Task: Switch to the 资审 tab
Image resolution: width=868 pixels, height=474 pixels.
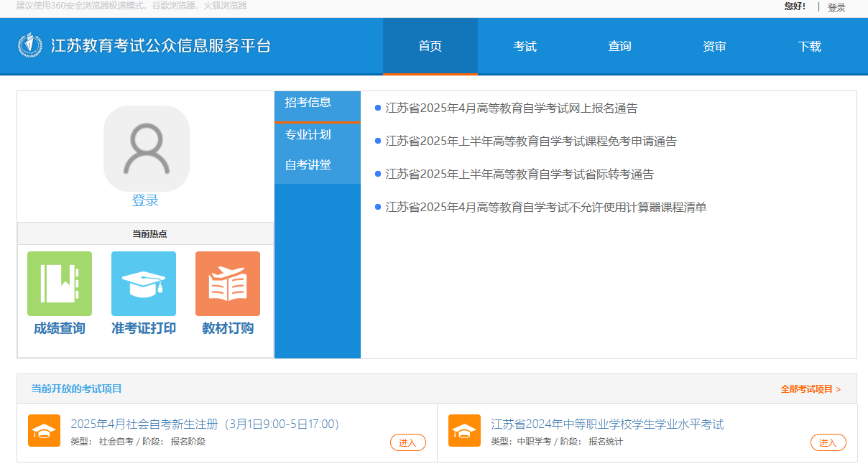Action: click(x=714, y=46)
